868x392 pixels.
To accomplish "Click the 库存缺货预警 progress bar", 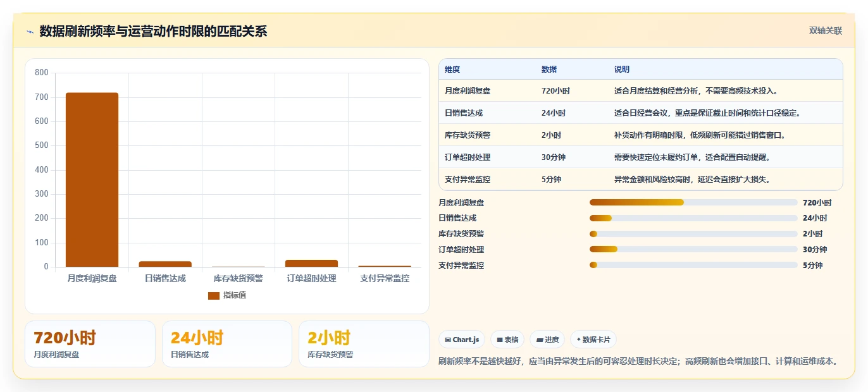I will (693, 234).
